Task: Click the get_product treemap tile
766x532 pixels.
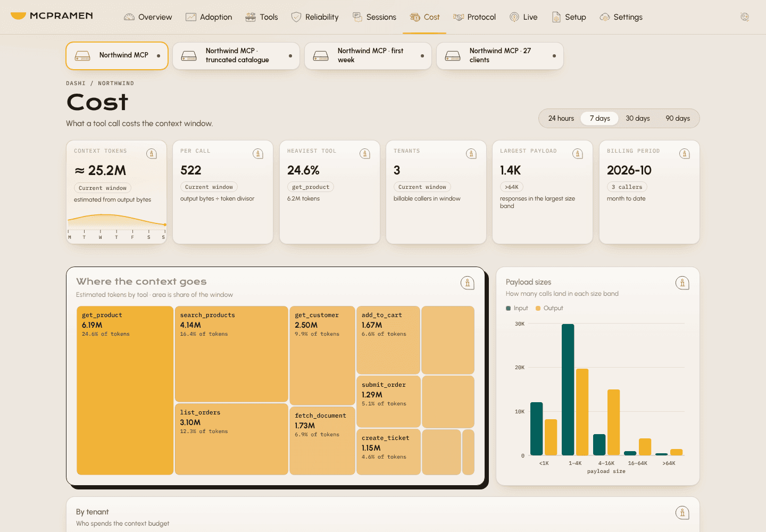Action: pyautogui.click(x=125, y=390)
